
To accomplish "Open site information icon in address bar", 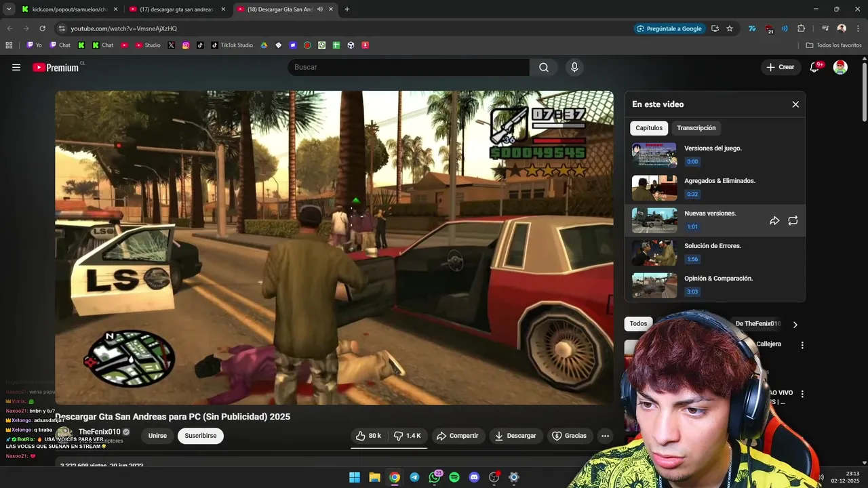I will click(x=62, y=28).
